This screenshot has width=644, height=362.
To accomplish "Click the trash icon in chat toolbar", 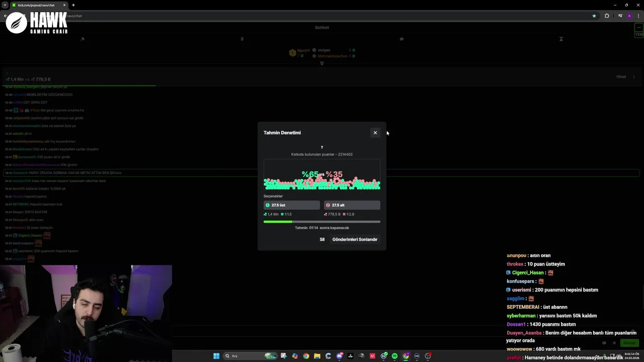I will coord(242,39).
